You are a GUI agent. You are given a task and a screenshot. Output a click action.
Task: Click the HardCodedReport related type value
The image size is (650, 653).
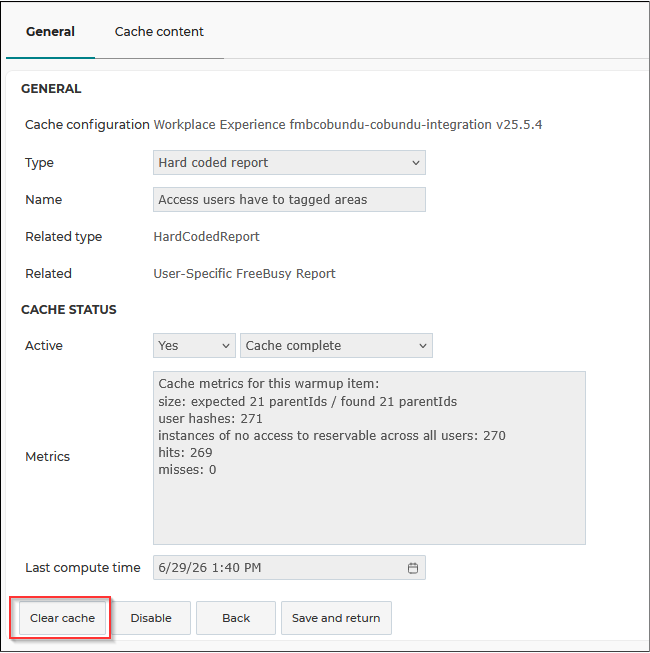coord(207,237)
